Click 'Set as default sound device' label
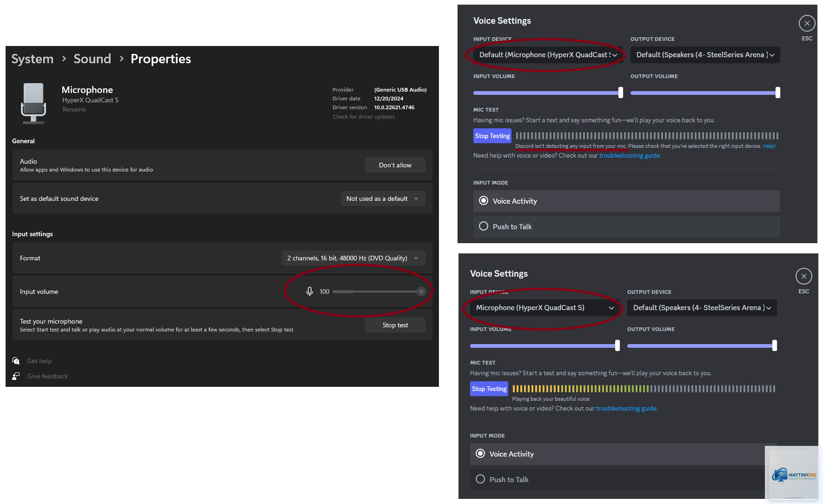This screenshot has height=504, width=823. click(59, 199)
